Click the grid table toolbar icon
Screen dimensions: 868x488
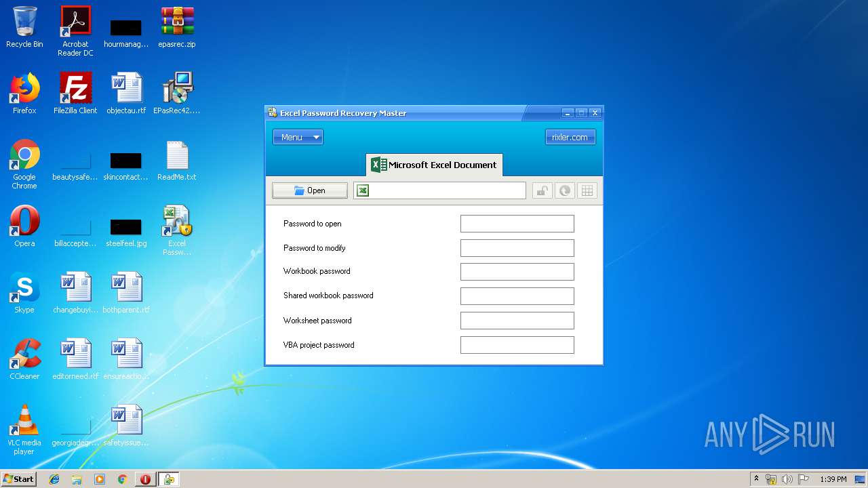click(x=587, y=191)
